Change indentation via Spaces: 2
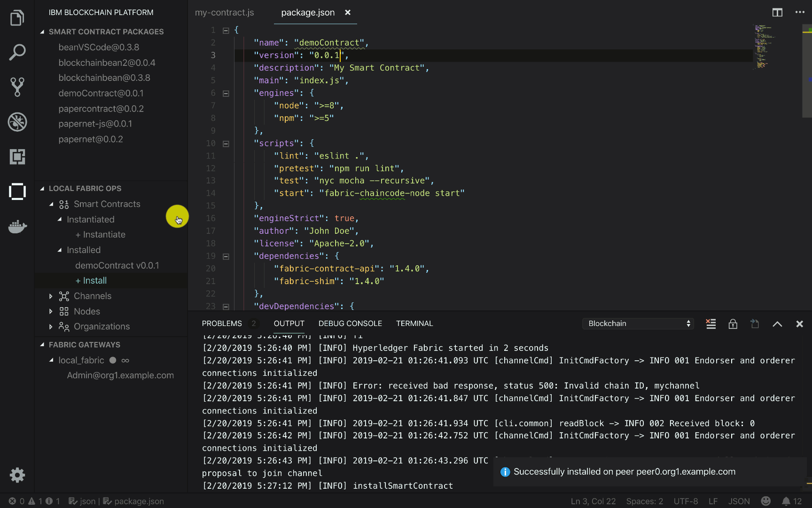Screen dimensions: 812x508 pos(644,501)
